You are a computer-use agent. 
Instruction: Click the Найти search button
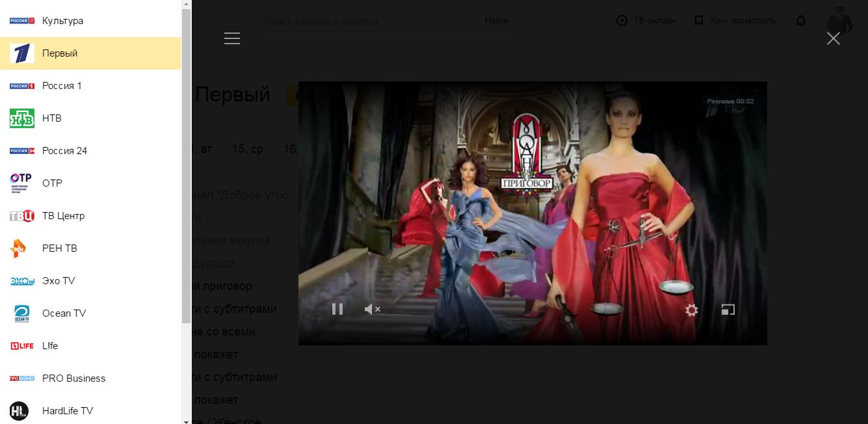(x=496, y=21)
